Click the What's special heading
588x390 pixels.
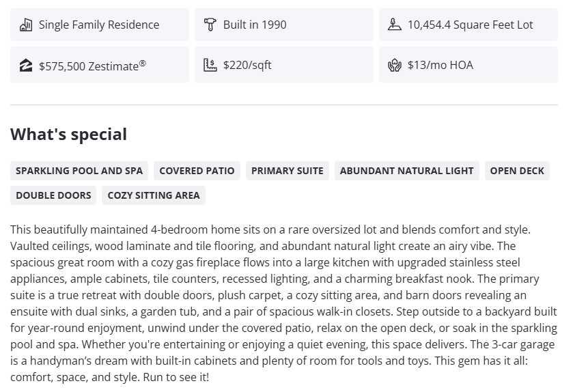coord(68,135)
